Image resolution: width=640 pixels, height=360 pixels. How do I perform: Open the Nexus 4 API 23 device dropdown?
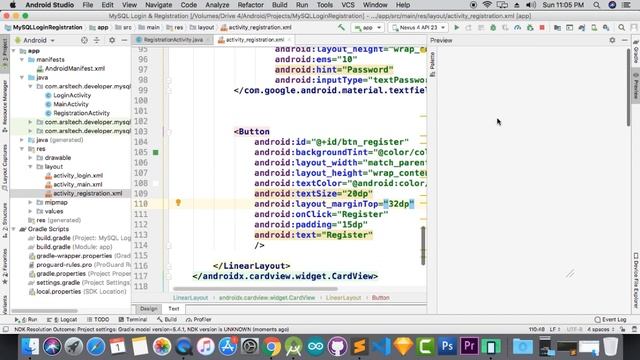418,27
